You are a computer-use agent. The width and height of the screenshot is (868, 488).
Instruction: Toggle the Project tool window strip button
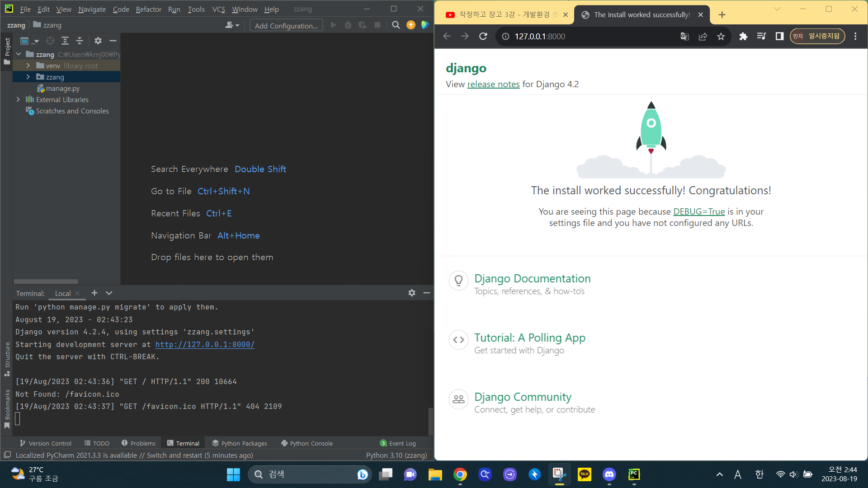(x=7, y=51)
